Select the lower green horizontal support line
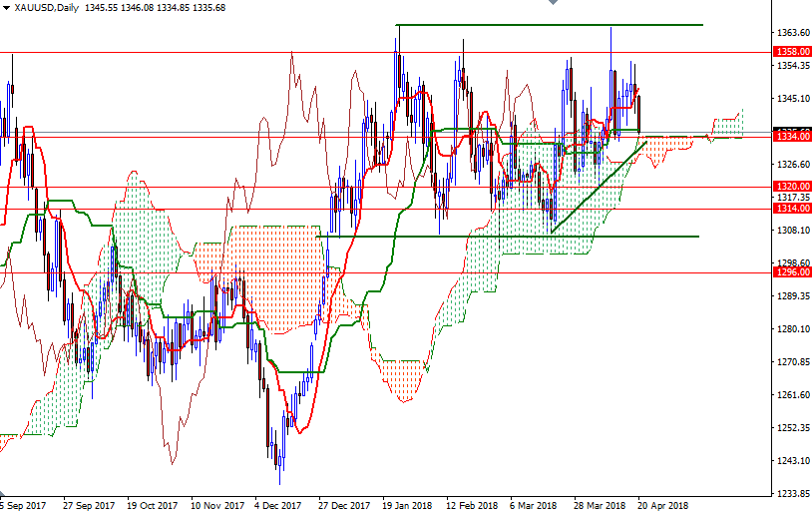 (x=508, y=237)
